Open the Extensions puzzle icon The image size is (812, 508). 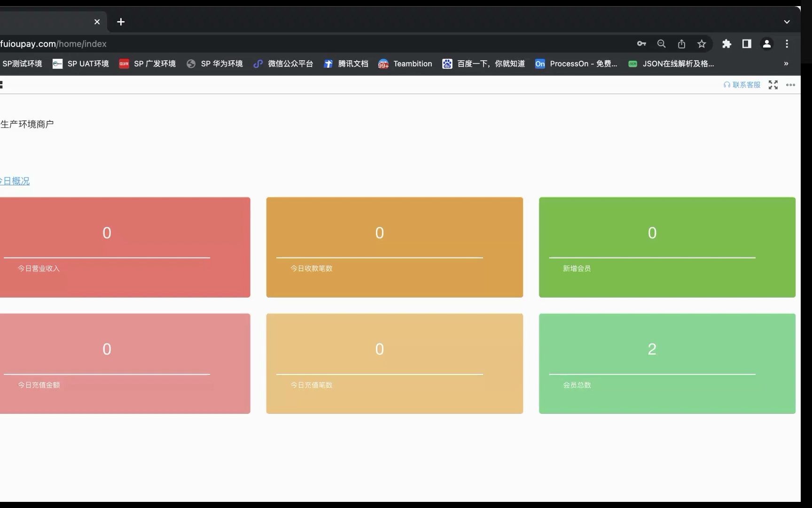click(x=726, y=44)
